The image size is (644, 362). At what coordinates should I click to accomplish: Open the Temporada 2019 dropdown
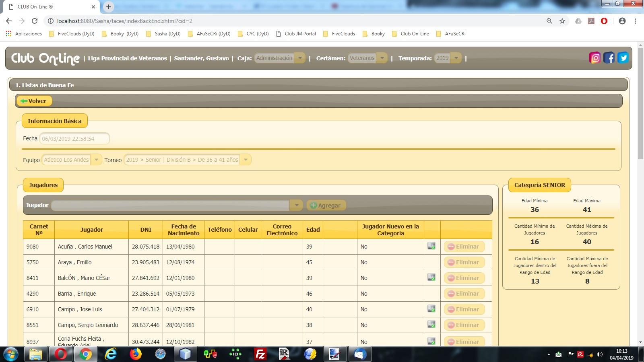456,58
